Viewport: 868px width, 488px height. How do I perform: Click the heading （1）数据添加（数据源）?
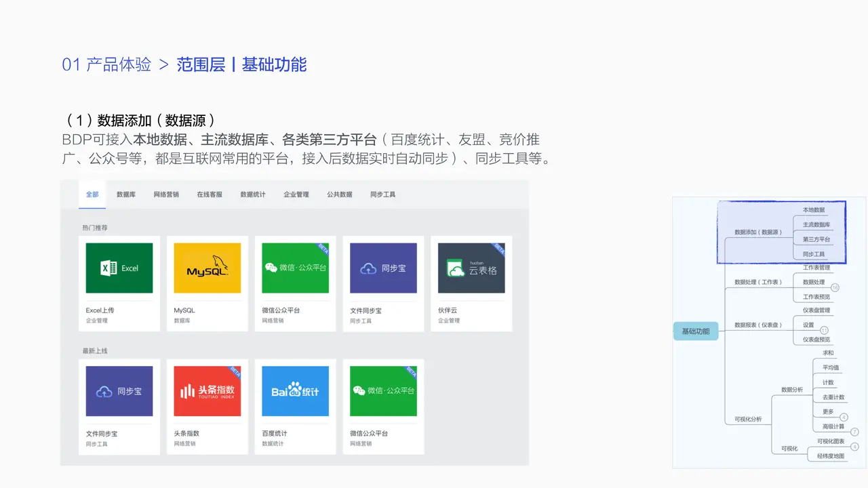pos(139,121)
